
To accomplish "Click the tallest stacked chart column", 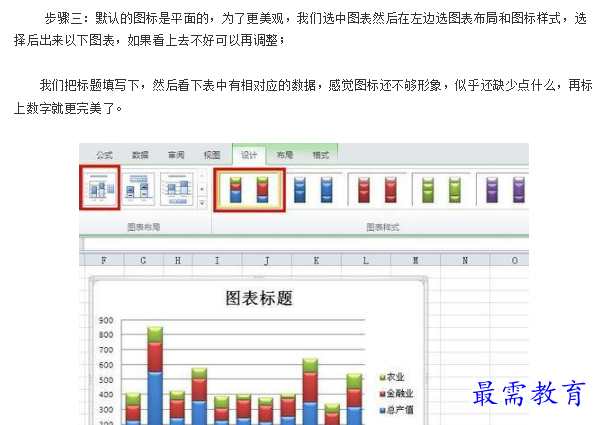I will pyautogui.click(x=155, y=375).
